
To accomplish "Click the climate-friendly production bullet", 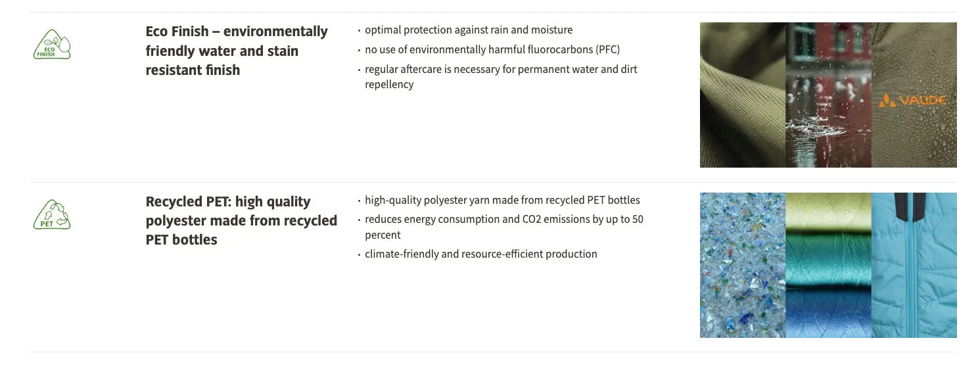I will click(480, 254).
